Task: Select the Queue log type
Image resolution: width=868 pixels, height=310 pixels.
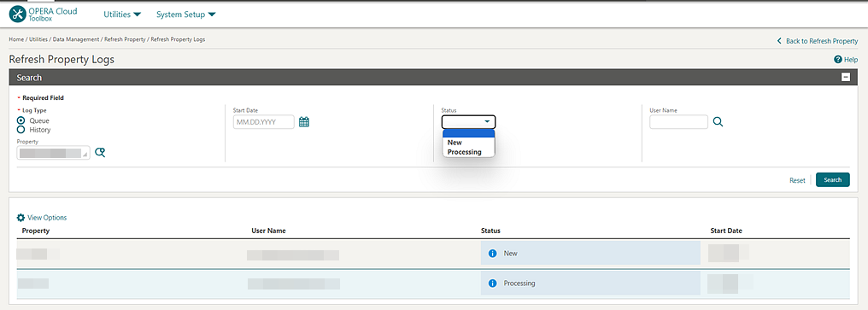Action: point(21,120)
